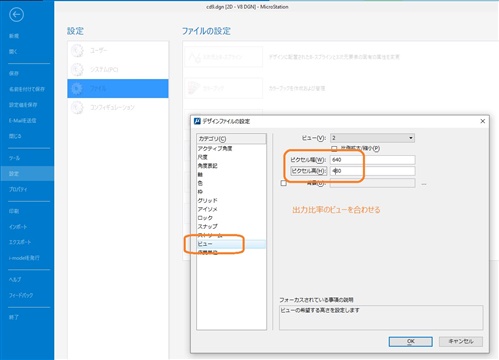Viewport: 499px width, 360px height.
Task: Open ヘルプ in the backstage menu
Action: (15, 279)
